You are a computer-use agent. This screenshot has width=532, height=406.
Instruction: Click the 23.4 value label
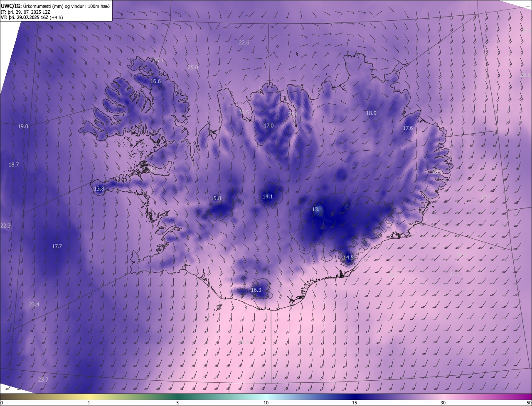click(34, 304)
